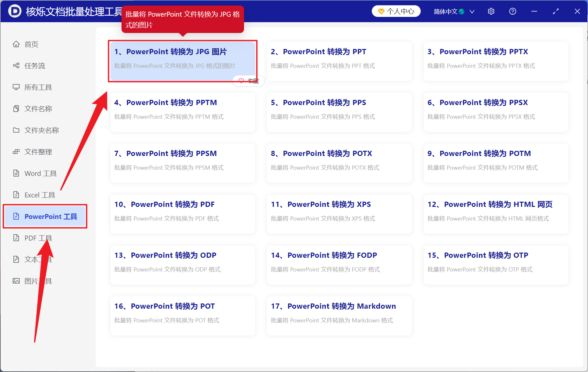Open the help question mark icon
The width and height of the screenshot is (588, 372).
pyautogui.click(x=513, y=11)
